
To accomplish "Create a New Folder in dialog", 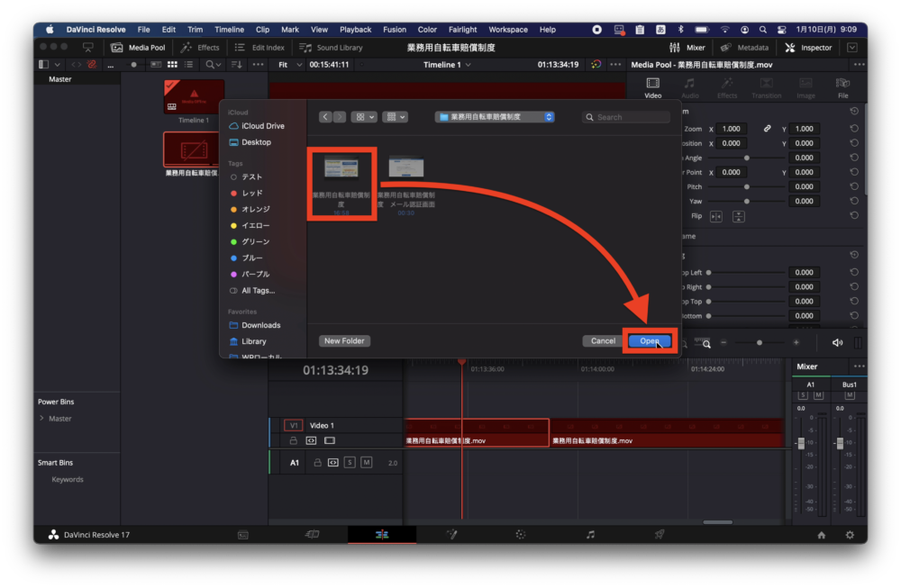I will pos(344,341).
